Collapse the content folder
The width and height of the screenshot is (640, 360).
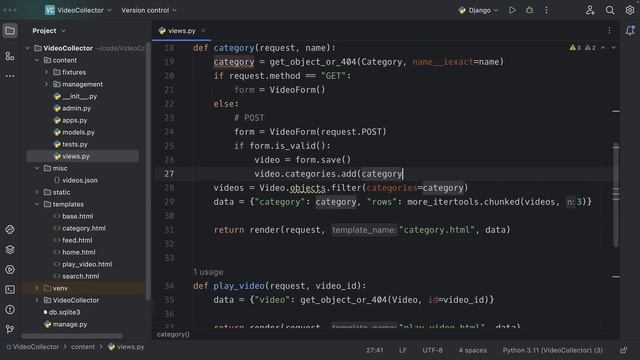pos(37,60)
